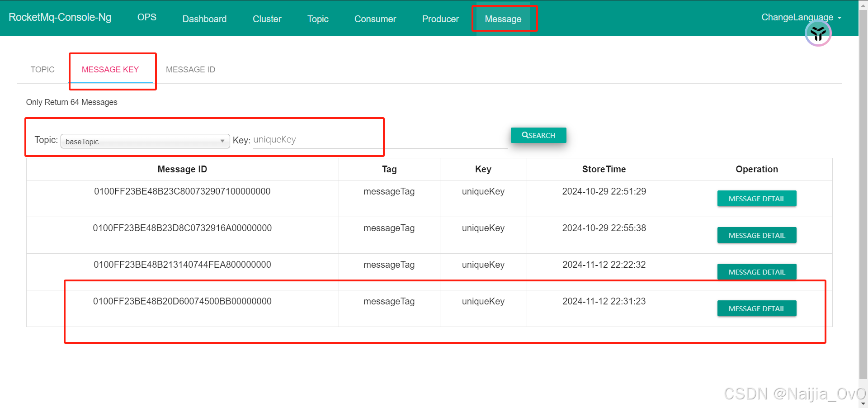Click store time 2024-10-29 22:55:38
Screen dimensions: 868x408
pos(604,228)
